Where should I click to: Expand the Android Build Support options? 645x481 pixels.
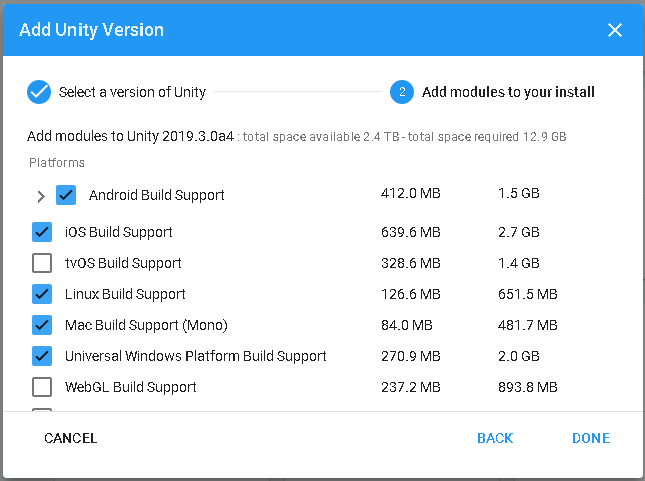41,196
